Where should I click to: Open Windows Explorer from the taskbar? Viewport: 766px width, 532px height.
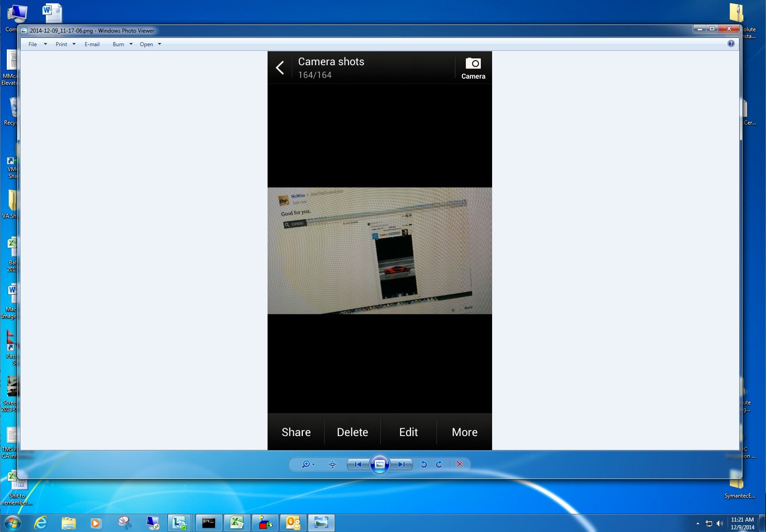[x=69, y=523]
